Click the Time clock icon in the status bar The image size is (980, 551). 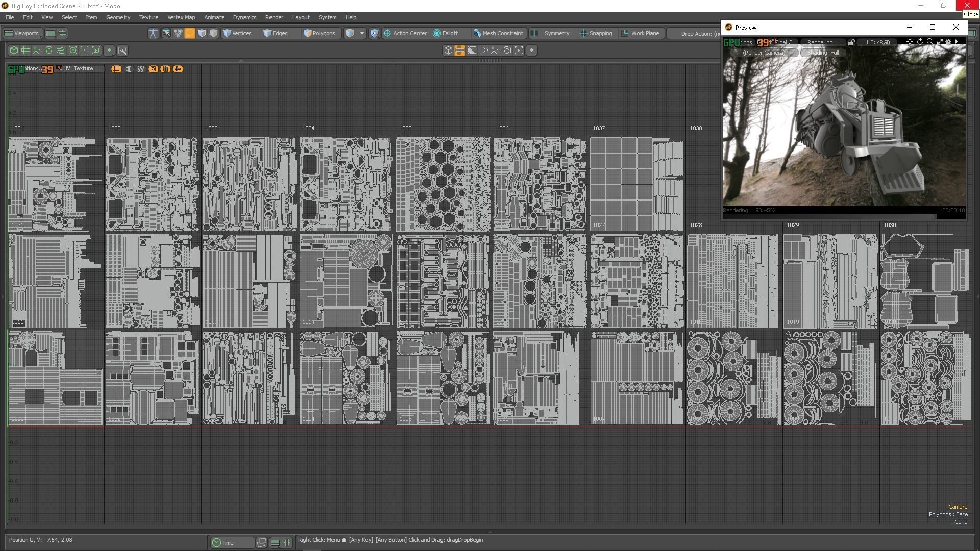point(216,543)
